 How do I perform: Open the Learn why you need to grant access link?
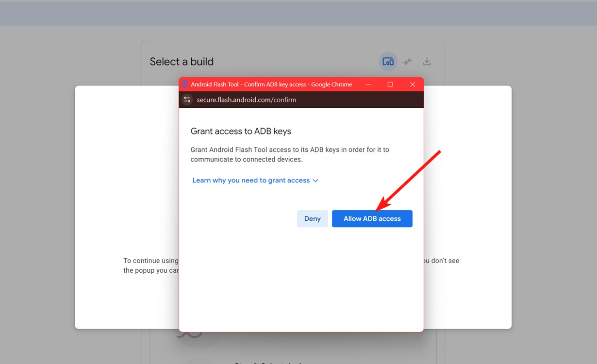point(251,180)
